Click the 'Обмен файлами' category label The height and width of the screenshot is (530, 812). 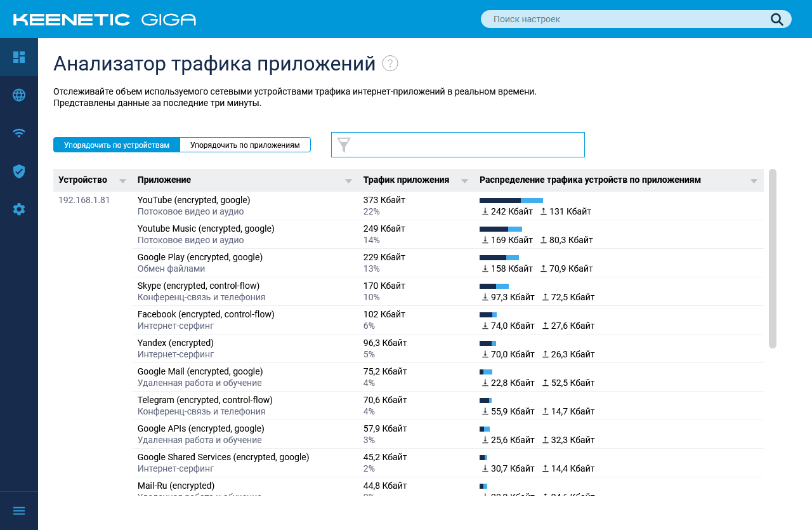click(x=171, y=268)
